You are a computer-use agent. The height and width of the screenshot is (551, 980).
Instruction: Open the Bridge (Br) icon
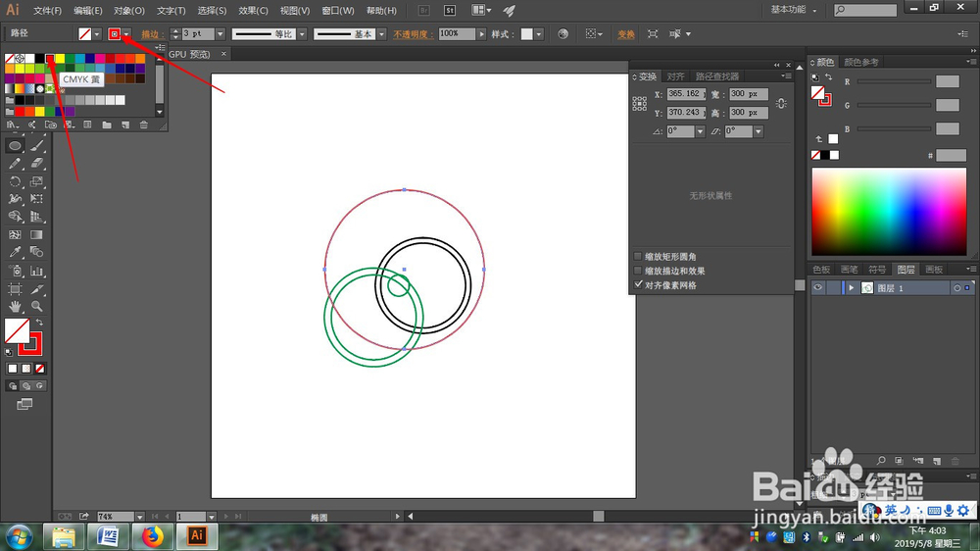(x=423, y=11)
